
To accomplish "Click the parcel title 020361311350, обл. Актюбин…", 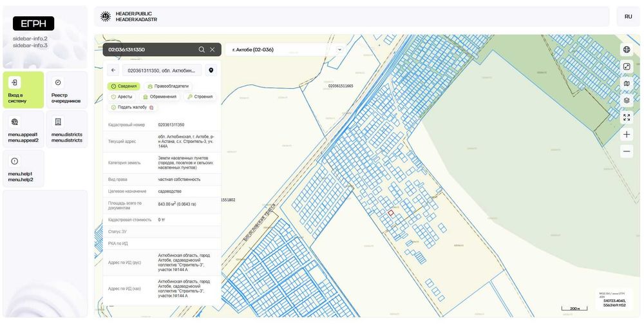I will 162,70.
